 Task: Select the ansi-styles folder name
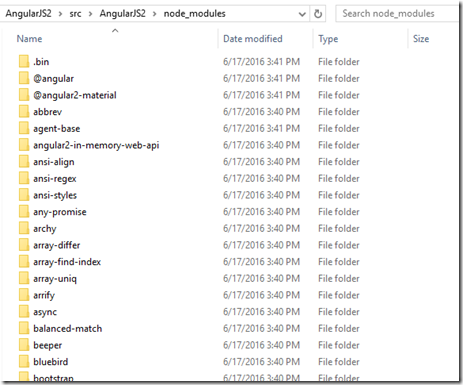click(55, 195)
